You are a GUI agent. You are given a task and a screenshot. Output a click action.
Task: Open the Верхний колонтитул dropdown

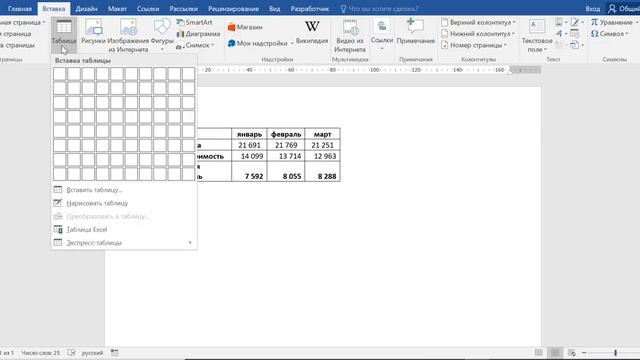[478, 22]
